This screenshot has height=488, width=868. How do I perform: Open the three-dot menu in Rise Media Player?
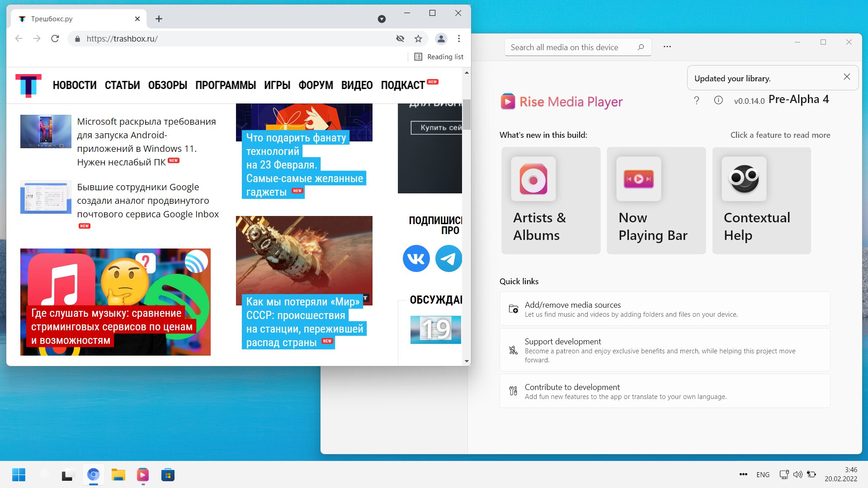point(667,47)
